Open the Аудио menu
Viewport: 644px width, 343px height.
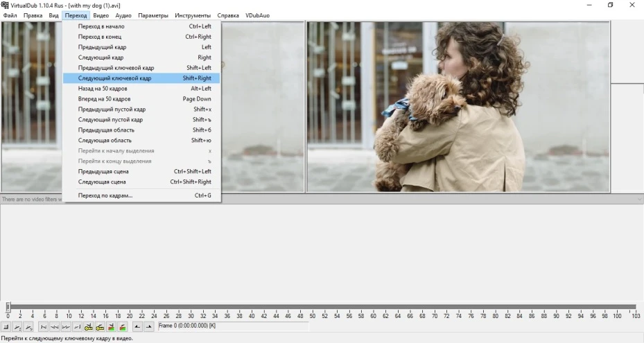[x=123, y=15]
